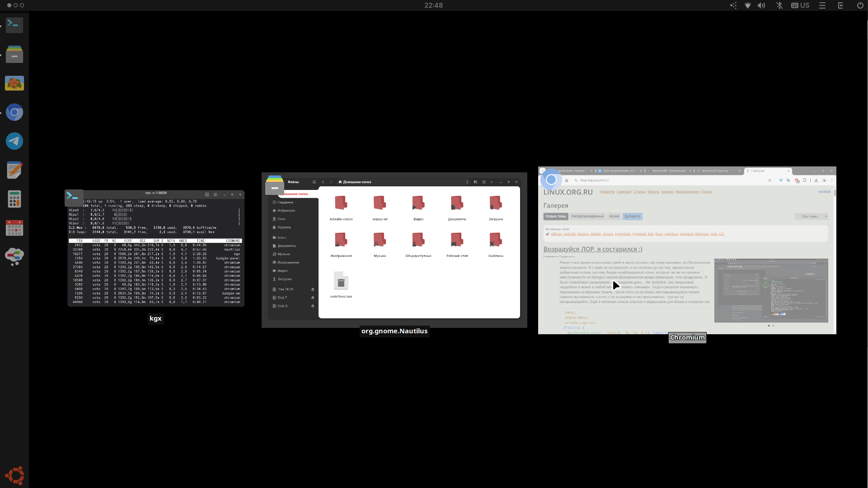Select the org.gnome.Nautilus window preview

coord(394,250)
